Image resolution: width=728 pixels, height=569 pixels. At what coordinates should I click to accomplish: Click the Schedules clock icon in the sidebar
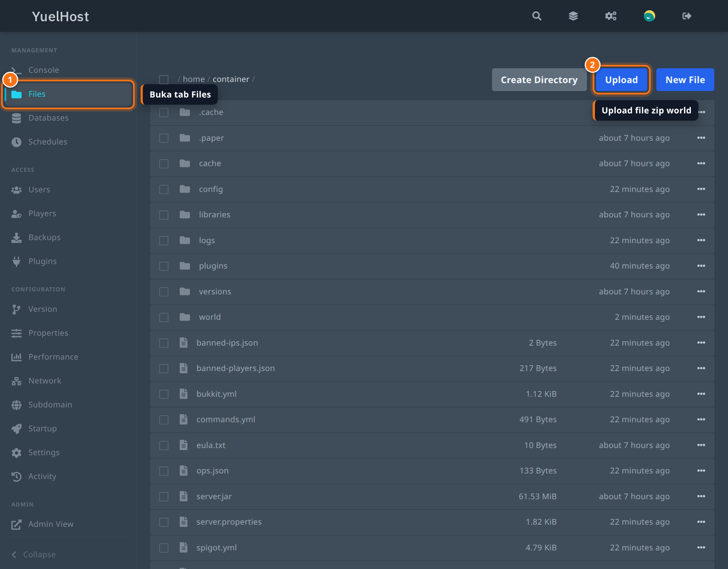[16, 142]
